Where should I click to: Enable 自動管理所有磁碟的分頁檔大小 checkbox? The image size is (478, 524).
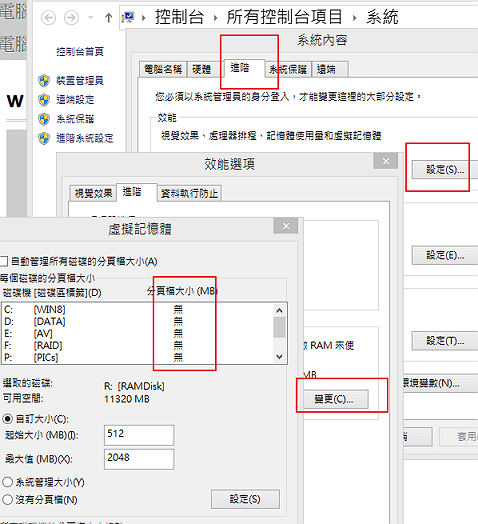pyautogui.click(x=4, y=261)
